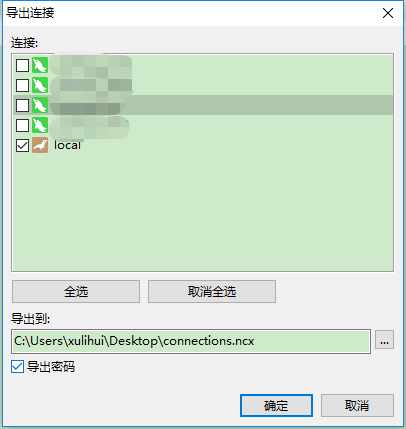406x429 pixels.
Task: Check the second connection's checkbox
Action: pos(22,85)
